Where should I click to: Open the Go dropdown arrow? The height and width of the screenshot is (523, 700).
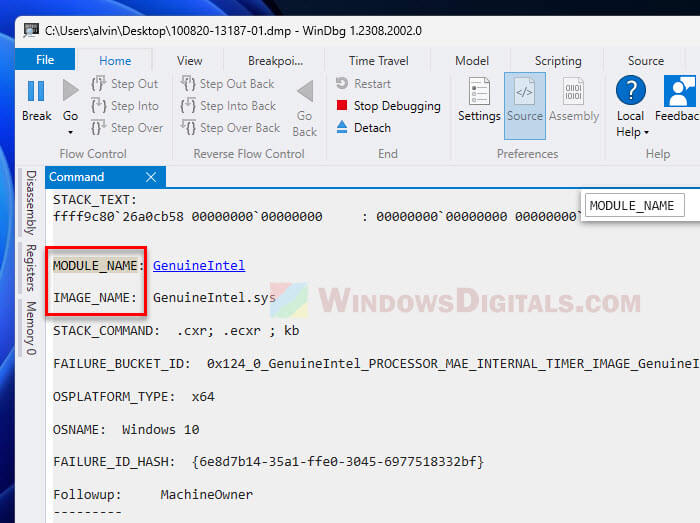71,133
